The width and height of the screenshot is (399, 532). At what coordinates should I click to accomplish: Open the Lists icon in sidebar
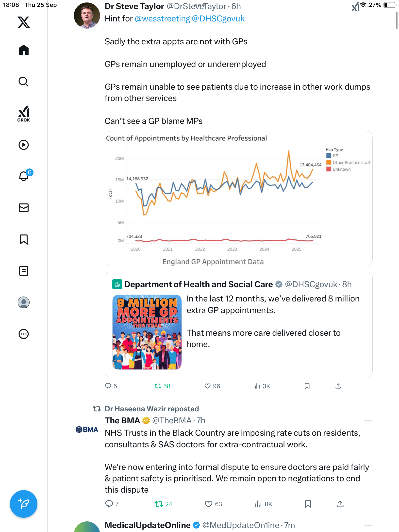pos(24,271)
